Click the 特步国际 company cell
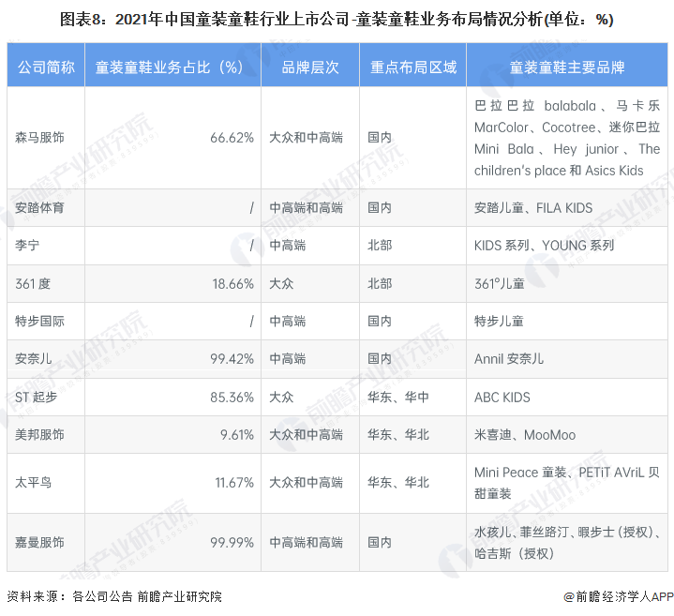Screen dimensions: 674x616 tap(46, 321)
